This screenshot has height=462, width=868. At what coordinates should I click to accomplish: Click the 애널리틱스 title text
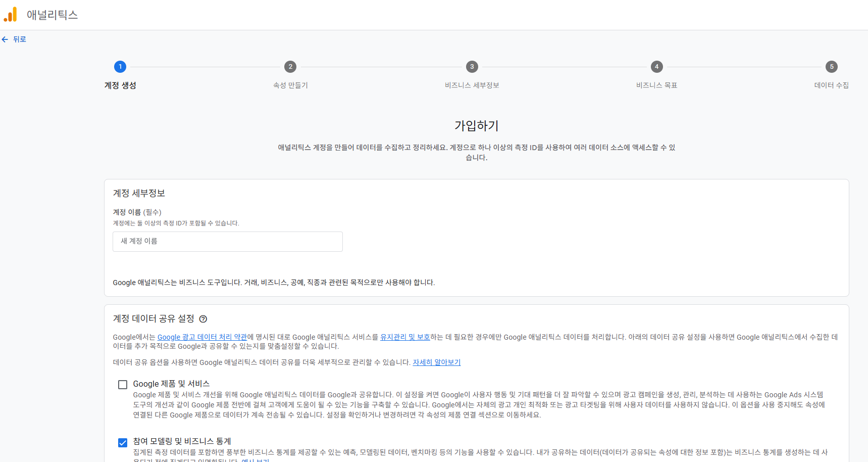pyautogui.click(x=53, y=15)
